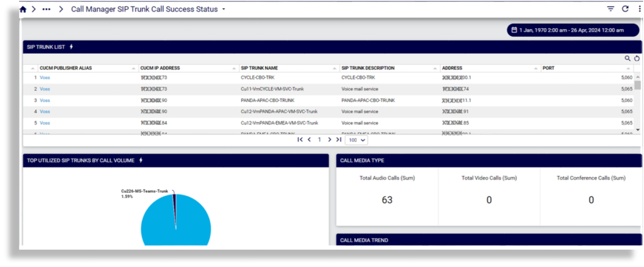Click the next page arrow
This screenshot has height=267, width=644.
pyautogui.click(x=330, y=140)
